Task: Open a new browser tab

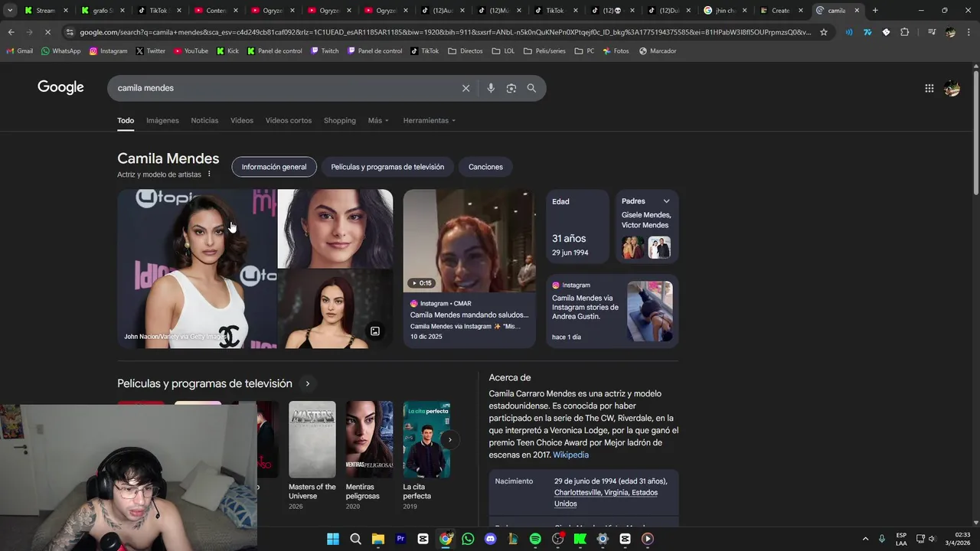Action: [x=875, y=11]
